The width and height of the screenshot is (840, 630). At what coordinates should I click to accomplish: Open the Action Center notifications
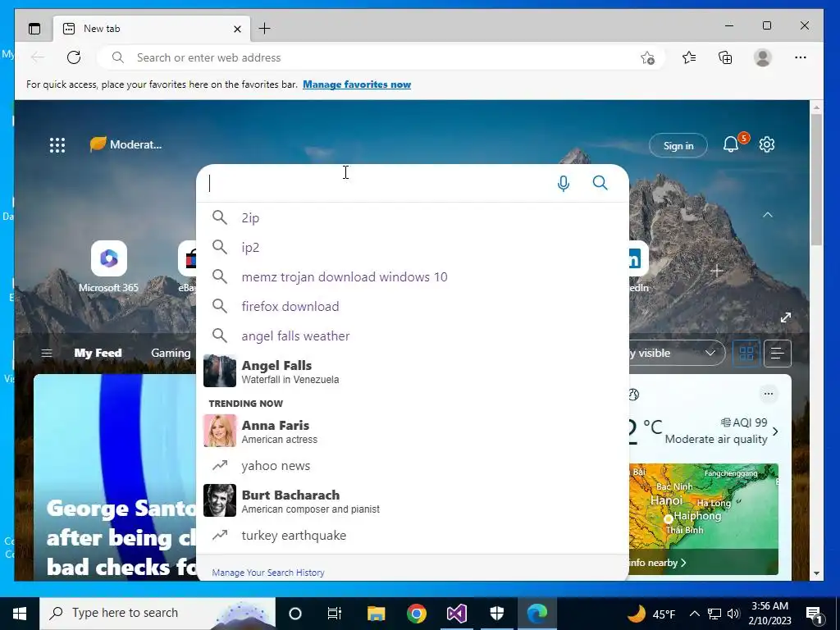(814, 614)
